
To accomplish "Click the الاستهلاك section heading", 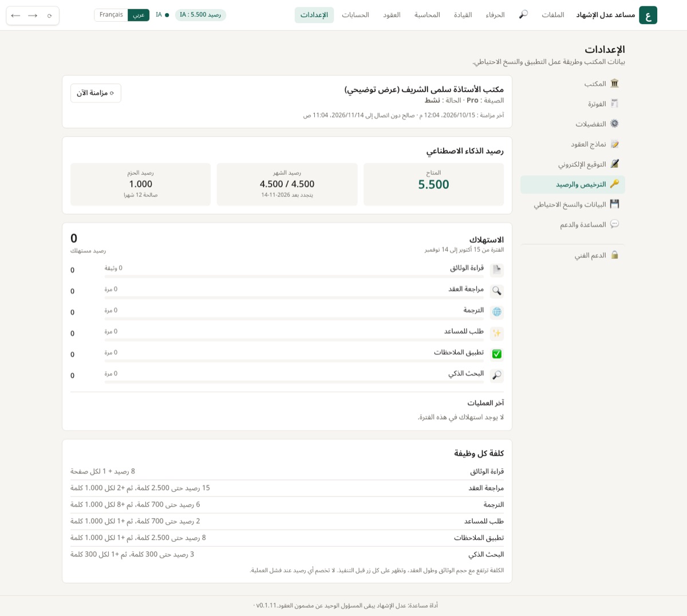I will [487, 240].
